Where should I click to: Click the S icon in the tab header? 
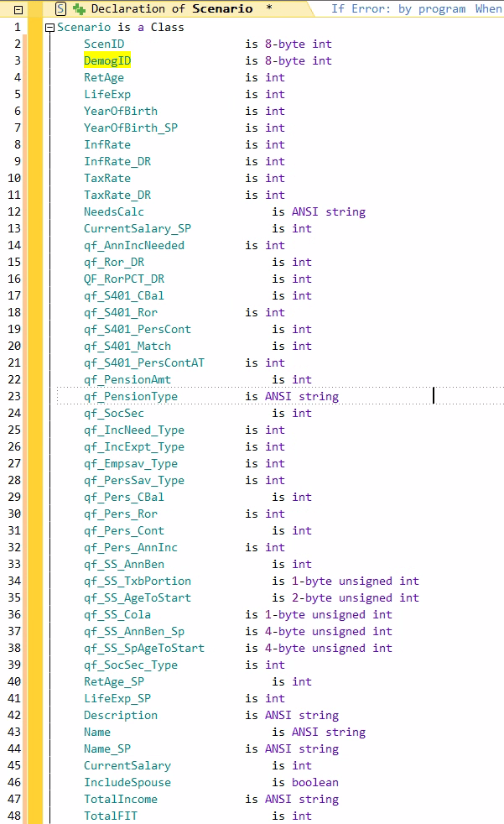[60, 8]
